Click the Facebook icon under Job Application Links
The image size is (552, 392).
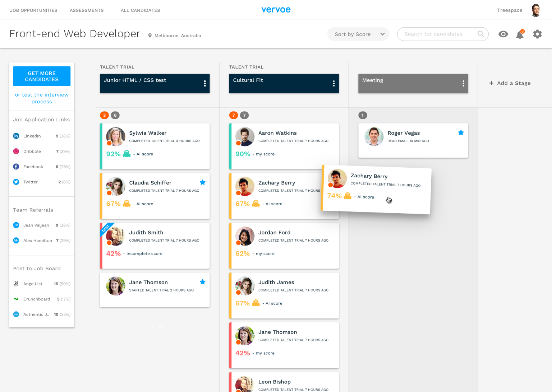click(x=16, y=166)
